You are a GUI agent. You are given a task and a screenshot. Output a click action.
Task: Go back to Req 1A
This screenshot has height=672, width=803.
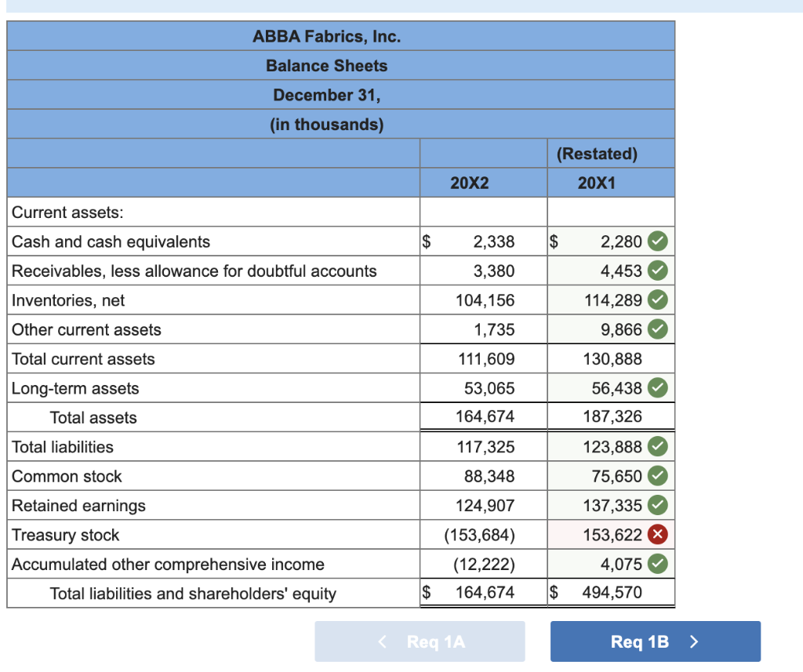[x=420, y=641]
